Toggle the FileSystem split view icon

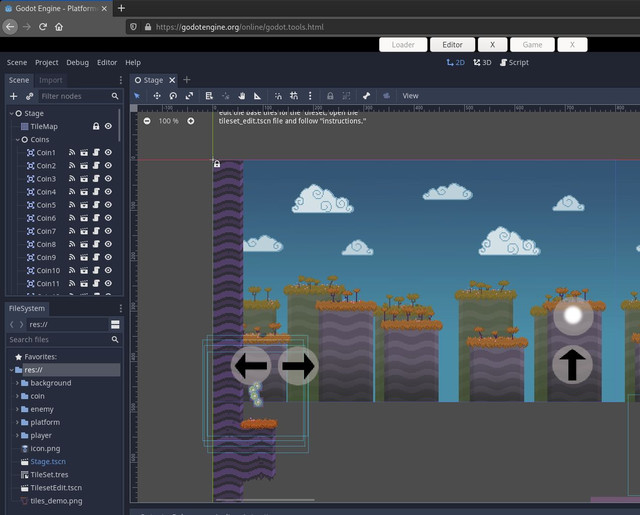pos(115,324)
